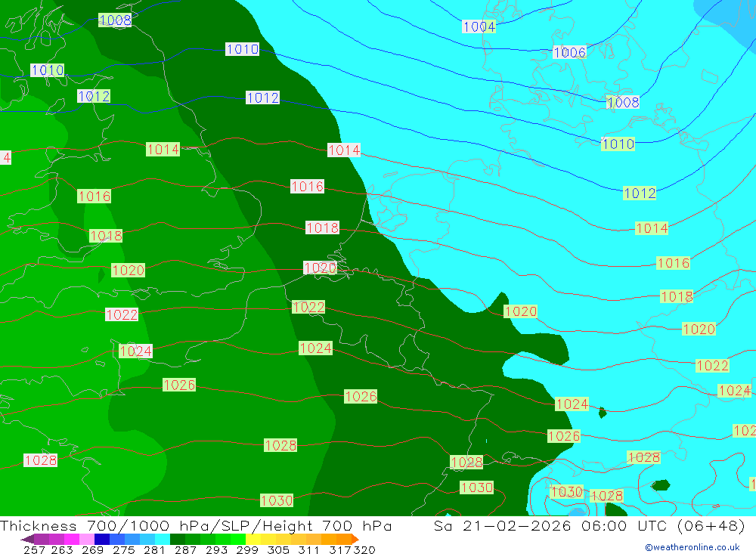
Task: Click the legend value 263
Action: pos(62,549)
